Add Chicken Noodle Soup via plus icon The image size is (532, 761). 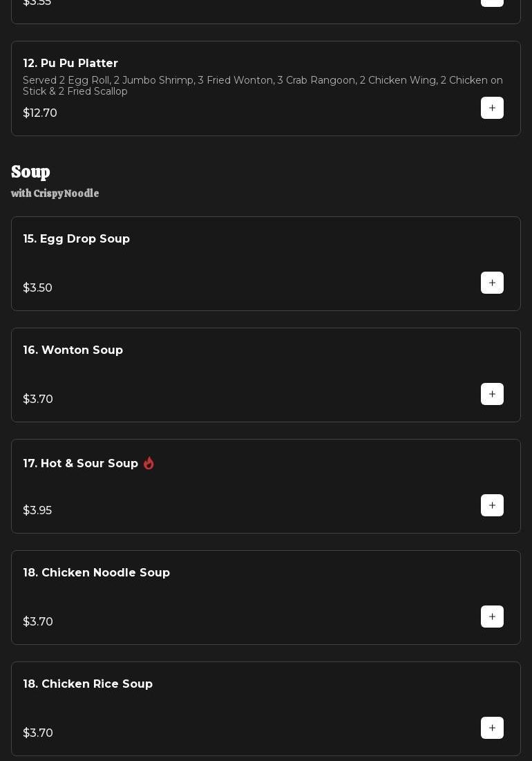(492, 617)
